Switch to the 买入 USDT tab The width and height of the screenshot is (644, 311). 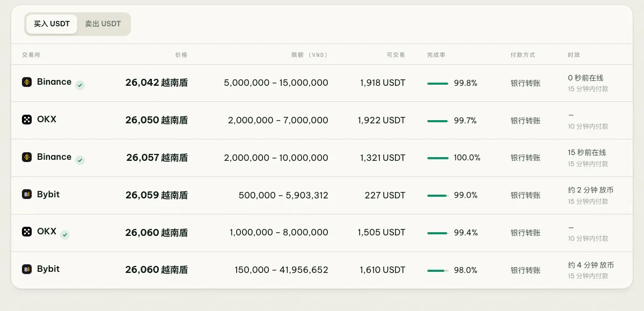coord(52,24)
